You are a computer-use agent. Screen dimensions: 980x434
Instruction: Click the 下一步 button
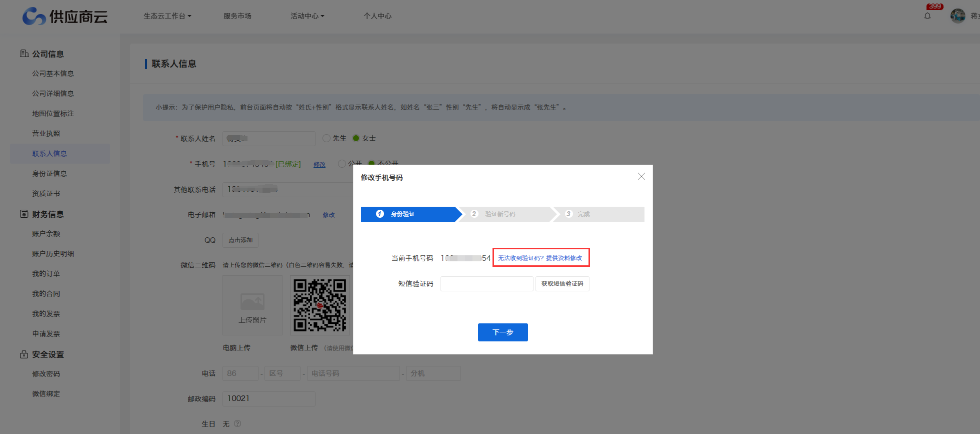pyautogui.click(x=503, y=332)
